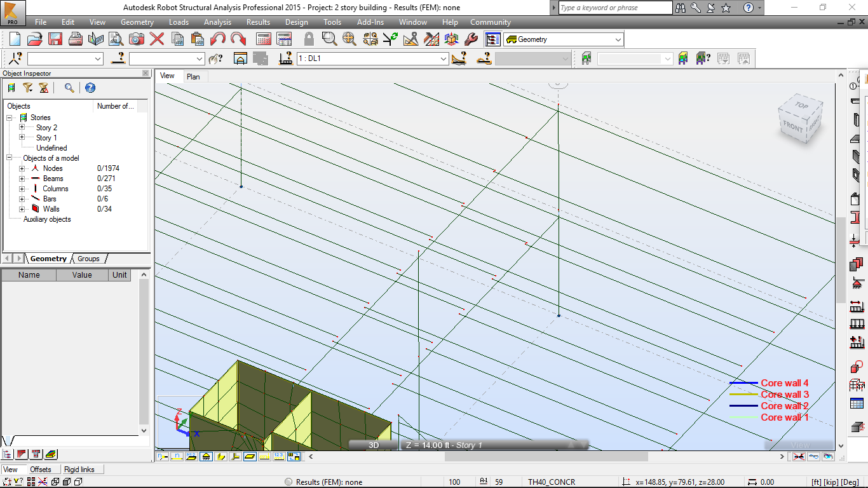Delete selection with red X icon
The image size is (868, 488).
pos(157,39)
